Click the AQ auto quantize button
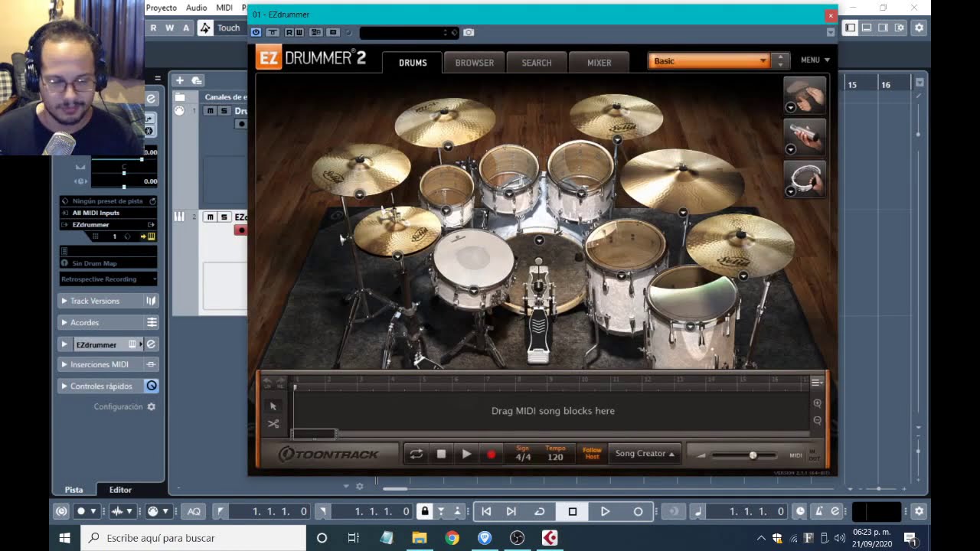The width and height of the screenshot is (980, 551). [x=194, y=511]
